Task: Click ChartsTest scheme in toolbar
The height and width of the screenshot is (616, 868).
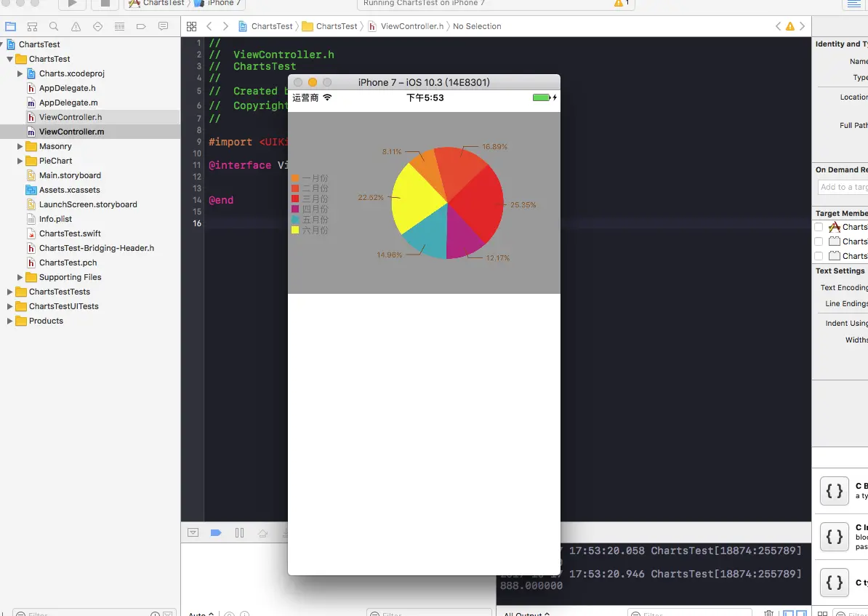Action: (157, 4)
